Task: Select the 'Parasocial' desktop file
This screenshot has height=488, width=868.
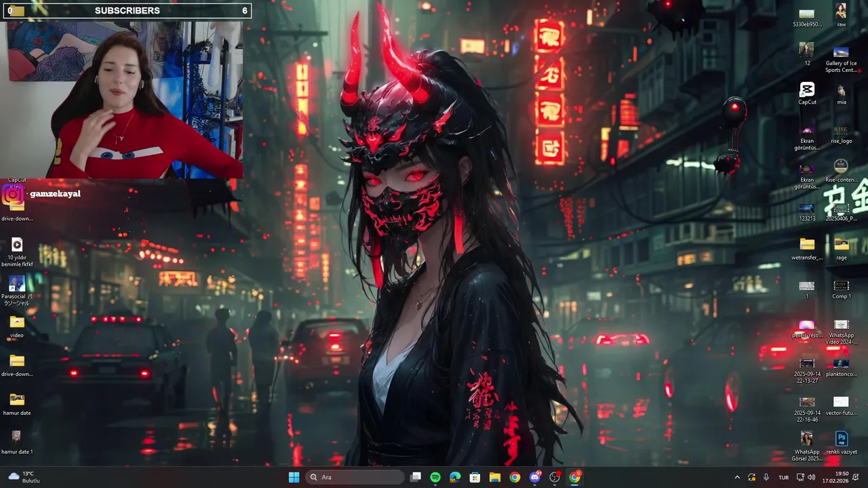Action: [x=17, y=290]
